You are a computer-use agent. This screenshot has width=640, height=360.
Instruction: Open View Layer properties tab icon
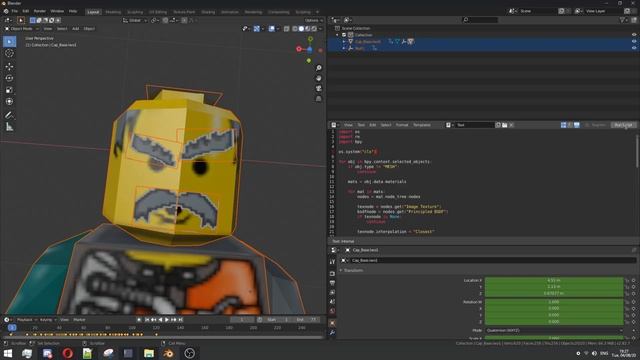pyautogui.click(x=332, y=292)
